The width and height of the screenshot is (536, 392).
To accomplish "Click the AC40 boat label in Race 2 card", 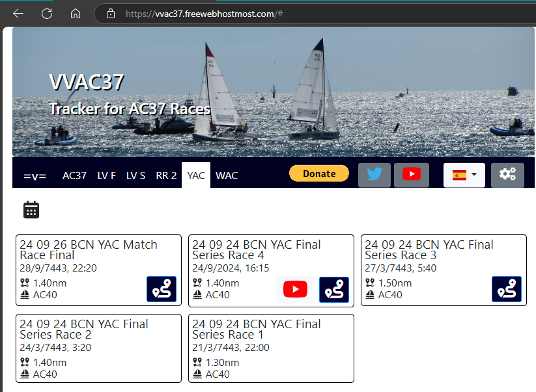I will coord(45,374).
